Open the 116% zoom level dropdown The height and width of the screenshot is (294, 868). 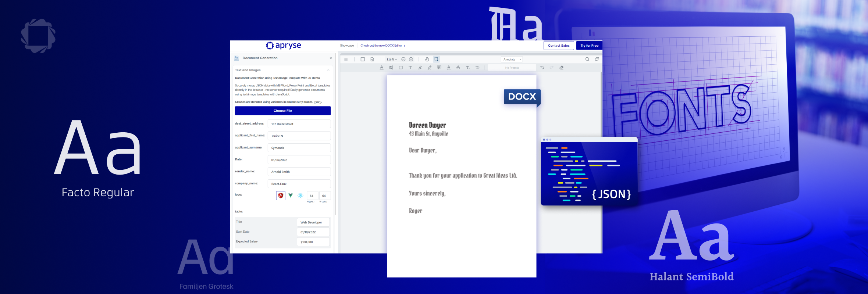tap(391, 59)
